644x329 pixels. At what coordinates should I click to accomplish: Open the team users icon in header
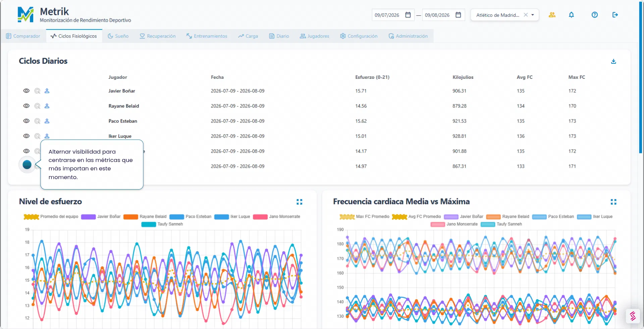[552, 15]
